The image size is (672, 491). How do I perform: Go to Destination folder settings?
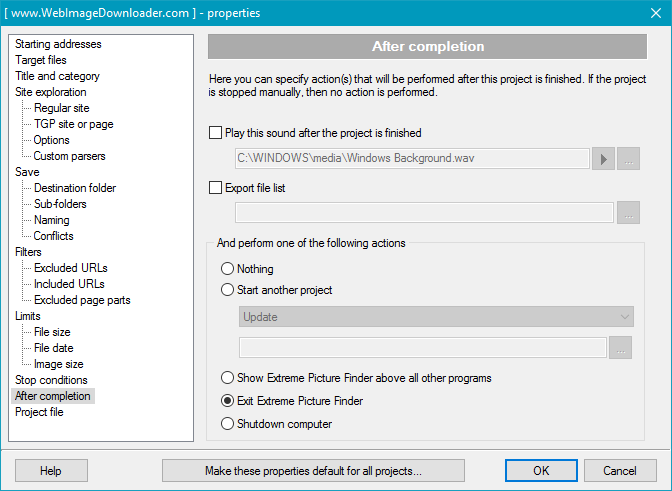pos(75,188)
